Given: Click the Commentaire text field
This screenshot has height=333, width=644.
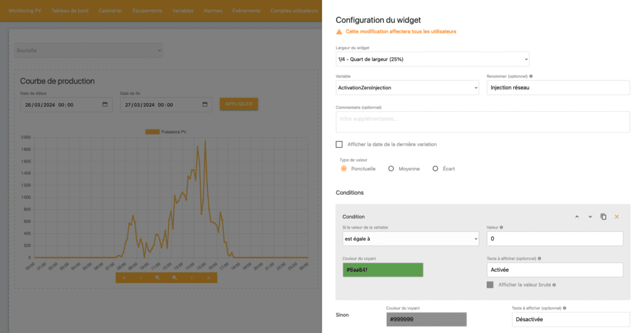Looking at the screenshot, I should 482,122.
